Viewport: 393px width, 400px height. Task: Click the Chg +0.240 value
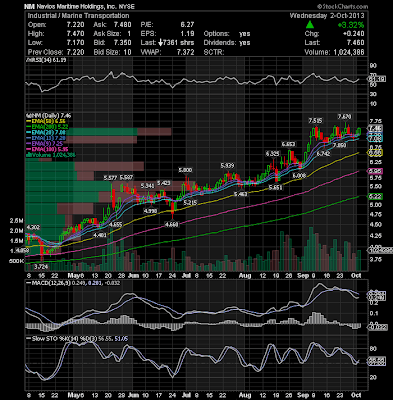click(353, 34)
